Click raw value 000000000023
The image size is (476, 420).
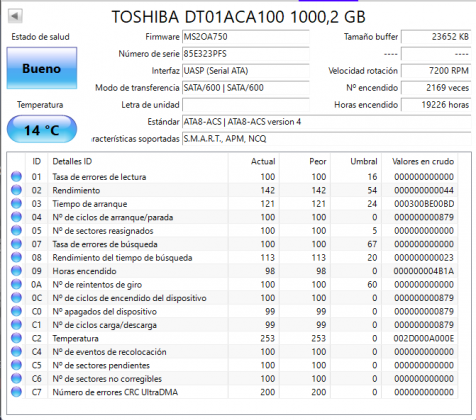coord(424,258)
